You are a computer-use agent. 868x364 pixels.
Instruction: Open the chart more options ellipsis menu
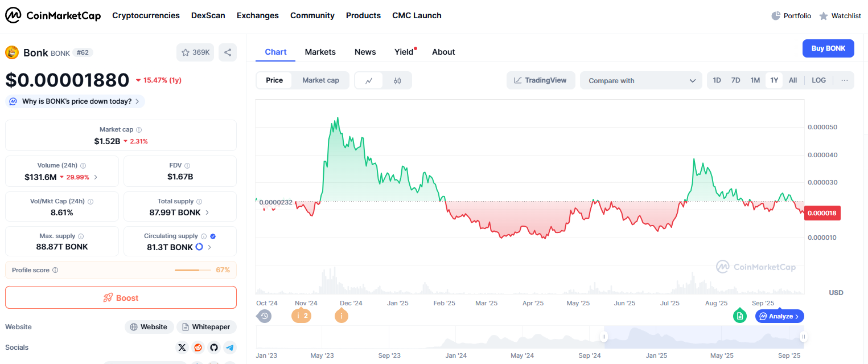[x=844, y=80]
